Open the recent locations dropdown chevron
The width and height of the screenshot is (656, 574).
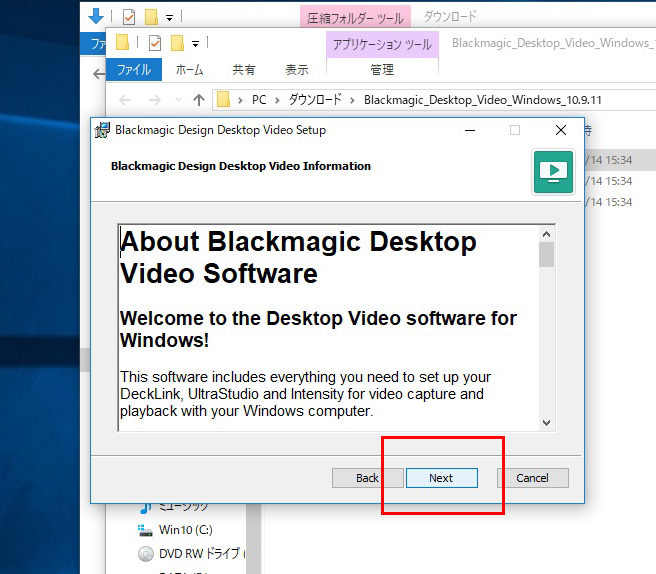[179, 100]
